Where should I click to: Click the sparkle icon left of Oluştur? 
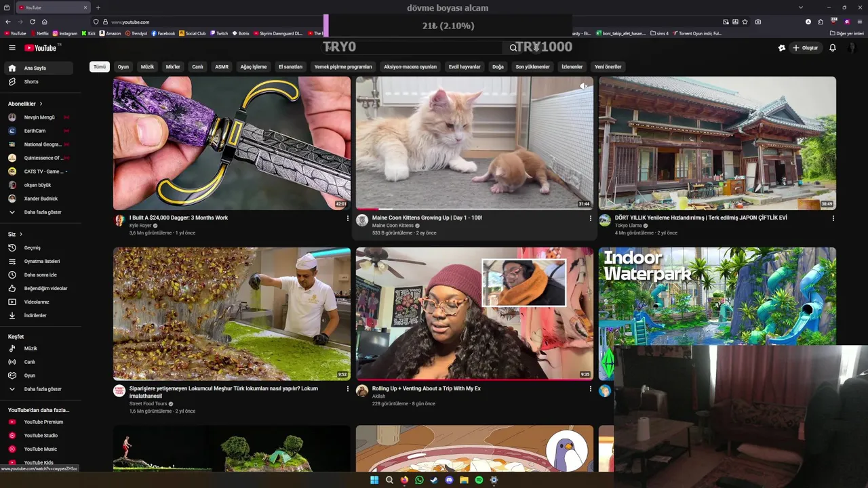tap(782, 47)
